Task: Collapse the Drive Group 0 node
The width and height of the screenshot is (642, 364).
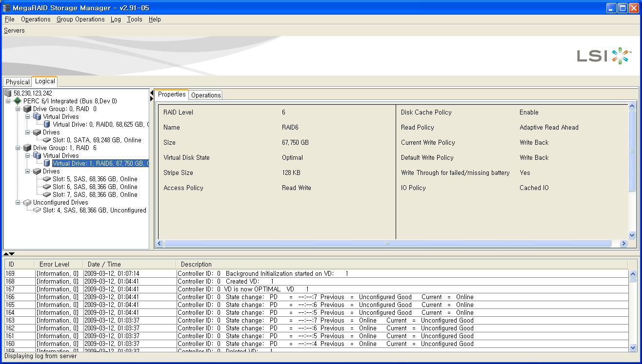Action: [18, 109]
